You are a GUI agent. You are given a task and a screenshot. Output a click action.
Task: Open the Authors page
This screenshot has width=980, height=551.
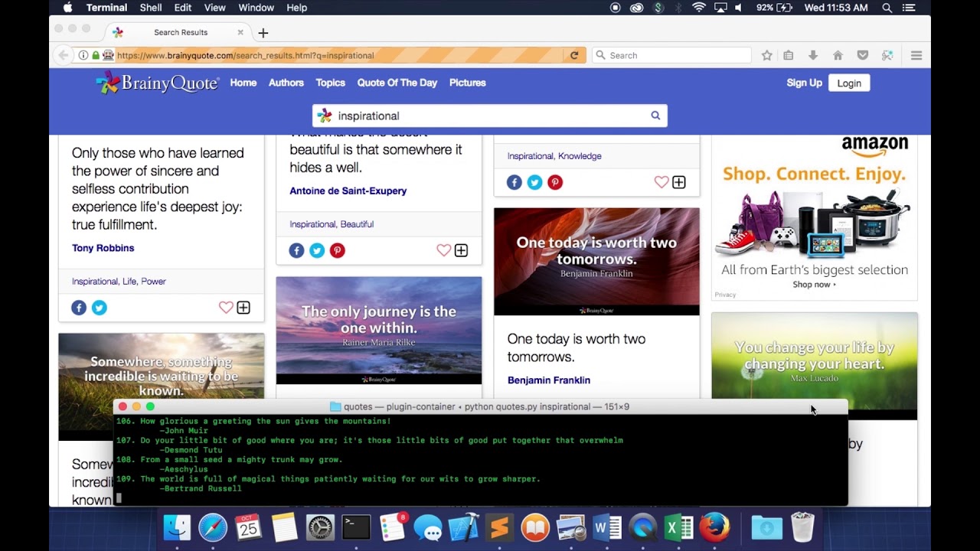286,83
